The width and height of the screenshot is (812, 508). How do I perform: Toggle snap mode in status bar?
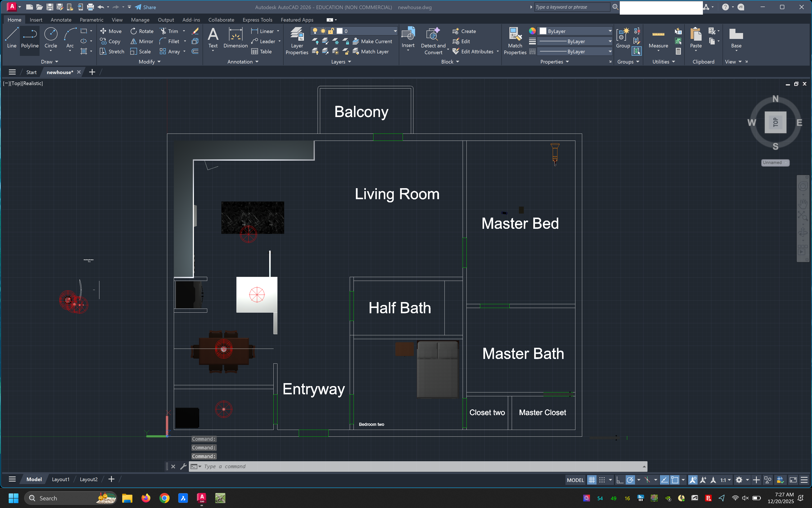coord(602,480)
